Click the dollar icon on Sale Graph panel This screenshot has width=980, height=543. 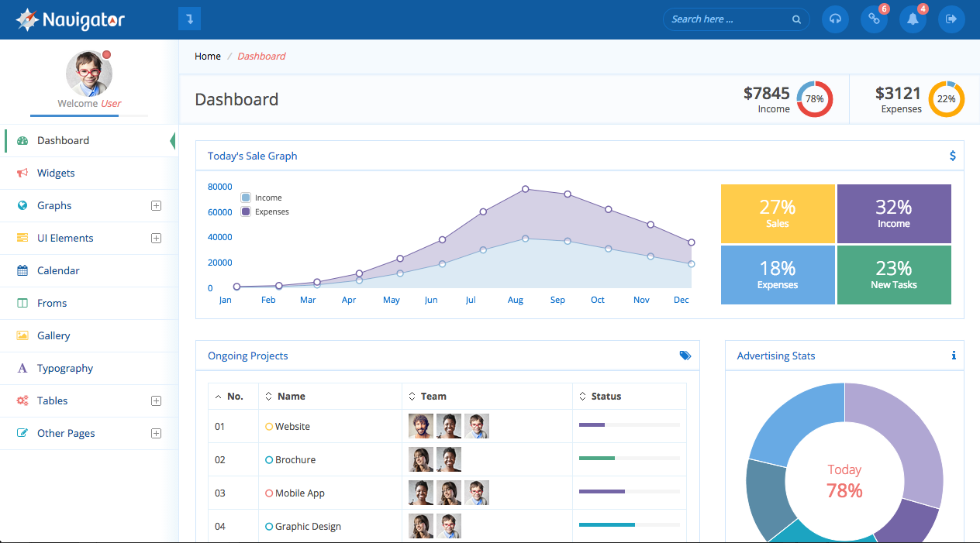tap(953, 156)
